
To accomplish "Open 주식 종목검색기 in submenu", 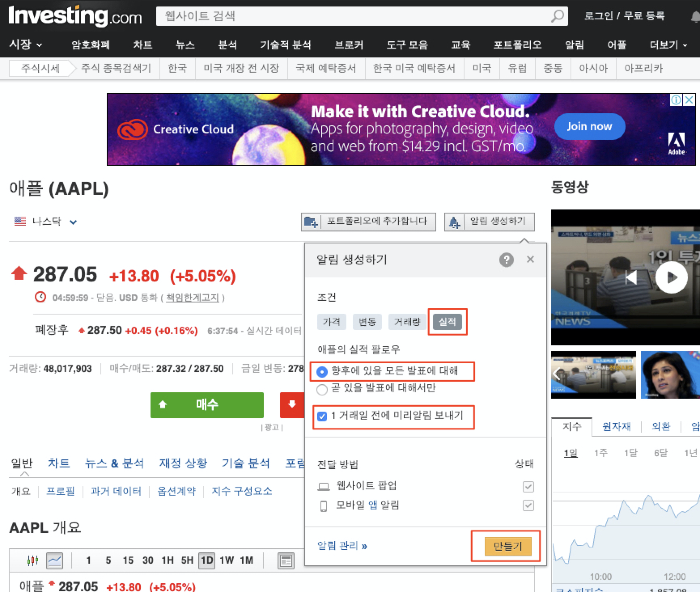I will click(x=116, y=68).
